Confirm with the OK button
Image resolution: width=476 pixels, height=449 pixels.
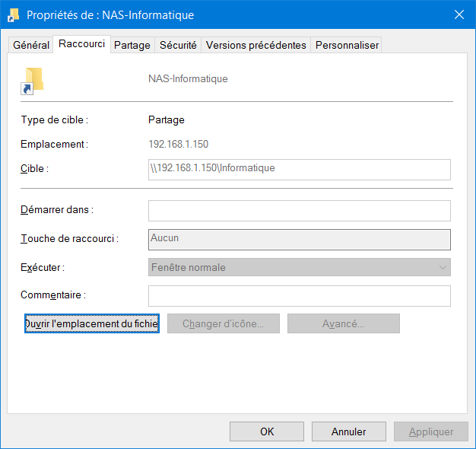[x=267, y=431]
